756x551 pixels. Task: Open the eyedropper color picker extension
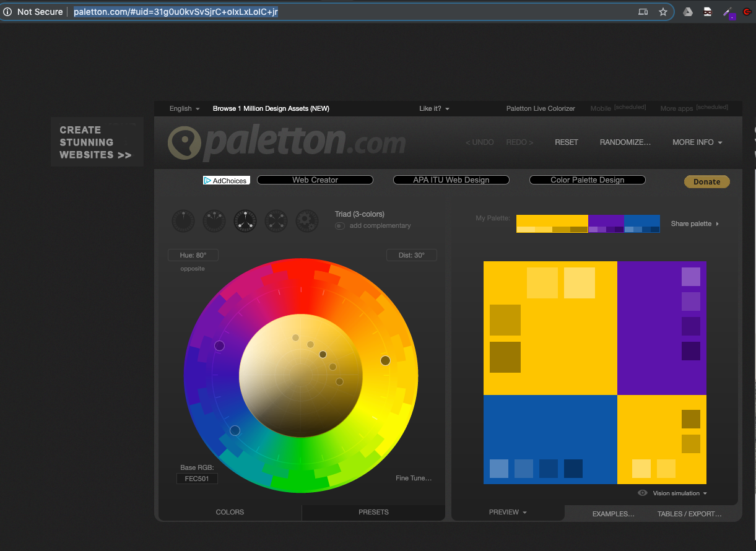pyautogui.click(x=729, y=12)
